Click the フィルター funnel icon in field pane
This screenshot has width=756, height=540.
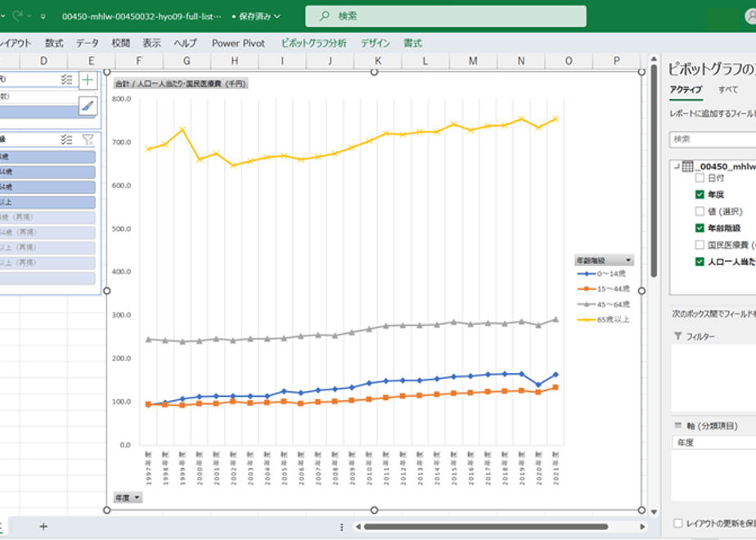pos(678,336)
